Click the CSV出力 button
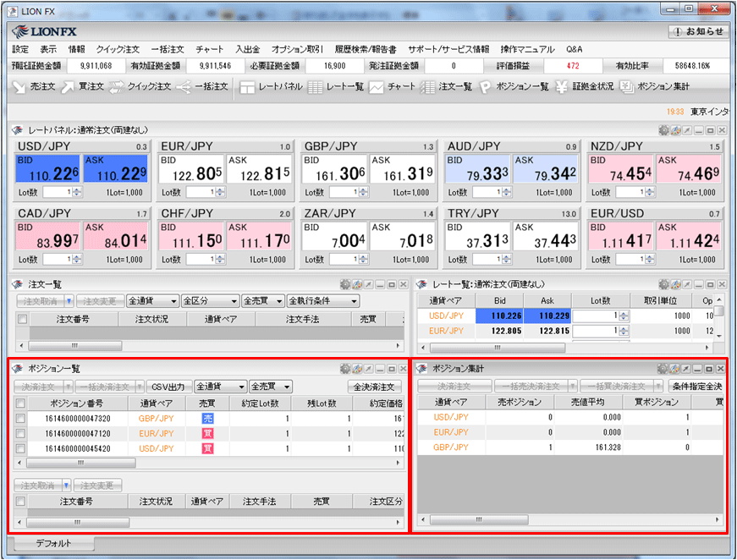 pos(168,387)
